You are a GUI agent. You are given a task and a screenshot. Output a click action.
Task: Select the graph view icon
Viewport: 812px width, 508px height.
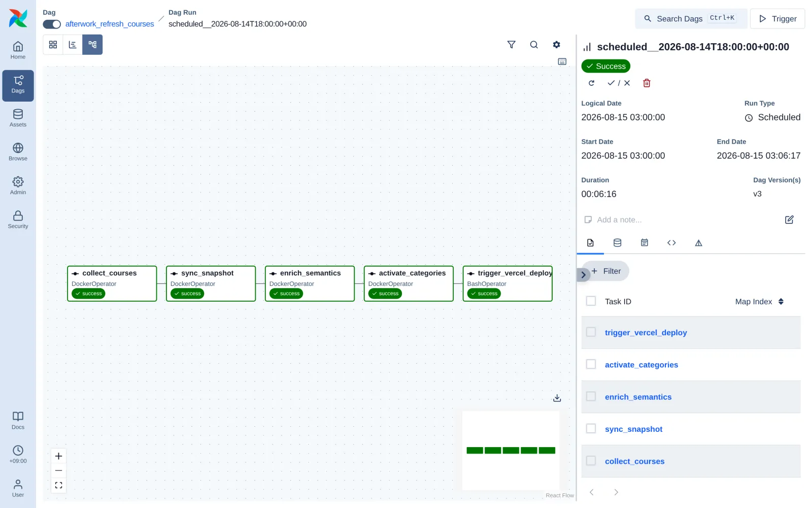(92, 45)
